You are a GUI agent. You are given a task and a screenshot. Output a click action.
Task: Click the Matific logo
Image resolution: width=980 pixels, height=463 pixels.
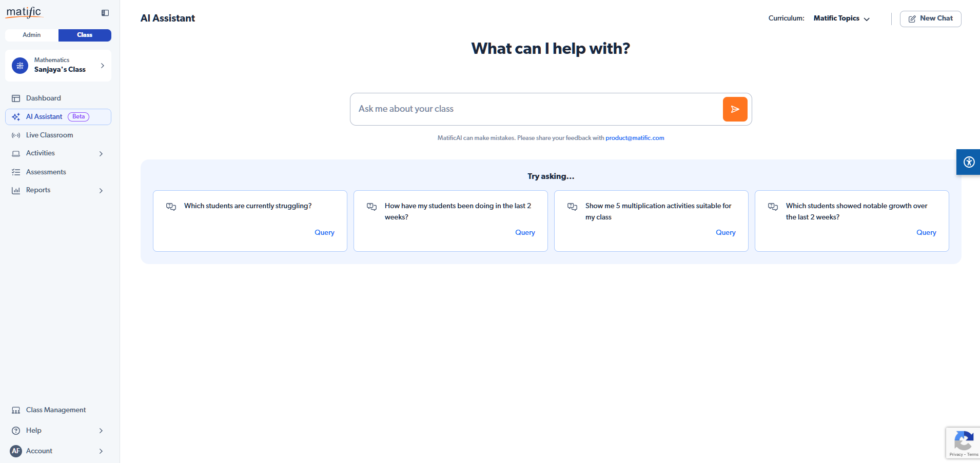pyautogui.click(x=24, y=12)
